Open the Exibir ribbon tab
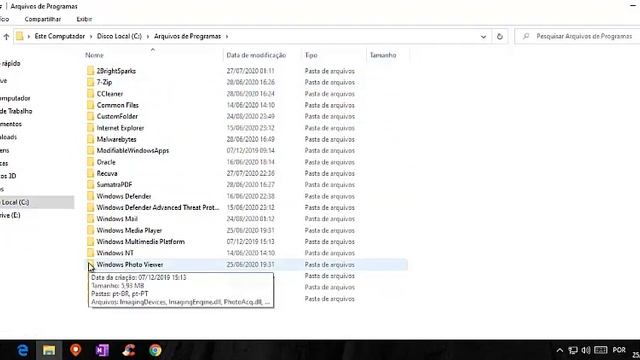Viewport: 640px width, 360px height. point(84,19)
